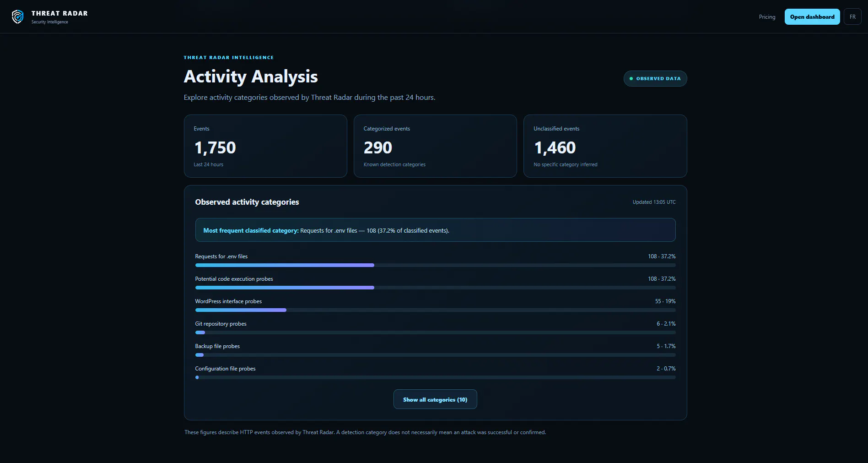Click the 'Requests for .env files' row label
This screenshot has height=463, width=868.
221,256
